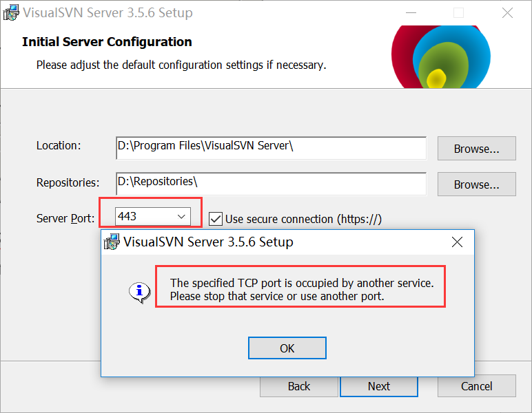The image size is (532, 413).
Task: Close the main setup window
Action: point(508,13)
